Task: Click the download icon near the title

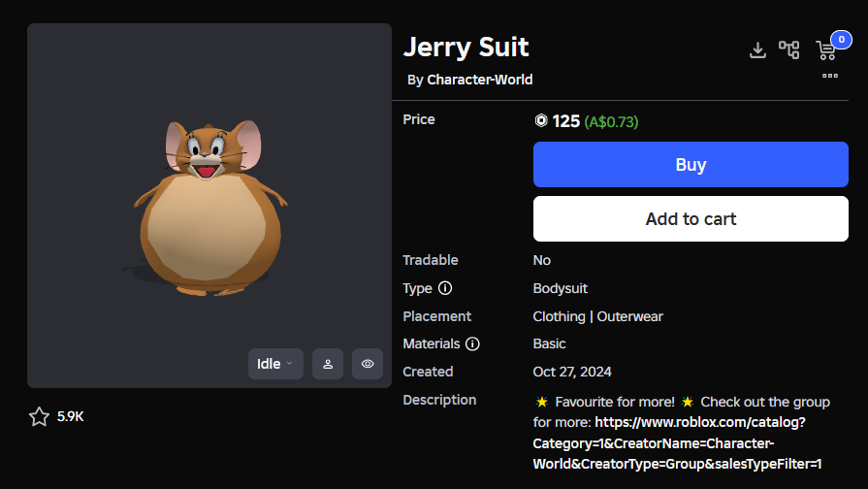Action: pyautogui.click(x=757, y=49)
